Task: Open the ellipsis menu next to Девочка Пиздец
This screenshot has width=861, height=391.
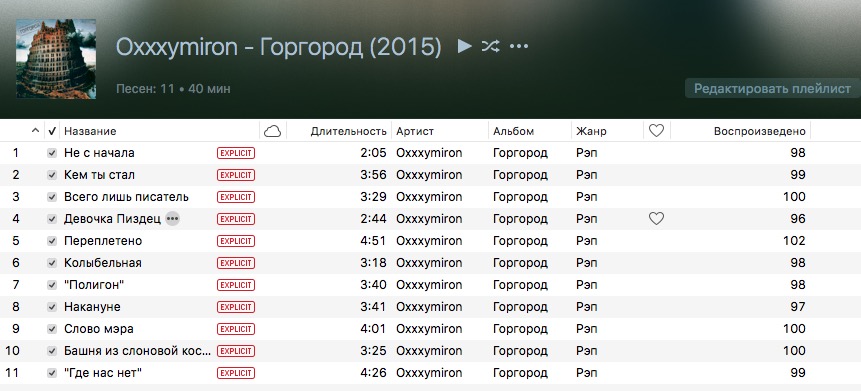Action: [172, 219]
